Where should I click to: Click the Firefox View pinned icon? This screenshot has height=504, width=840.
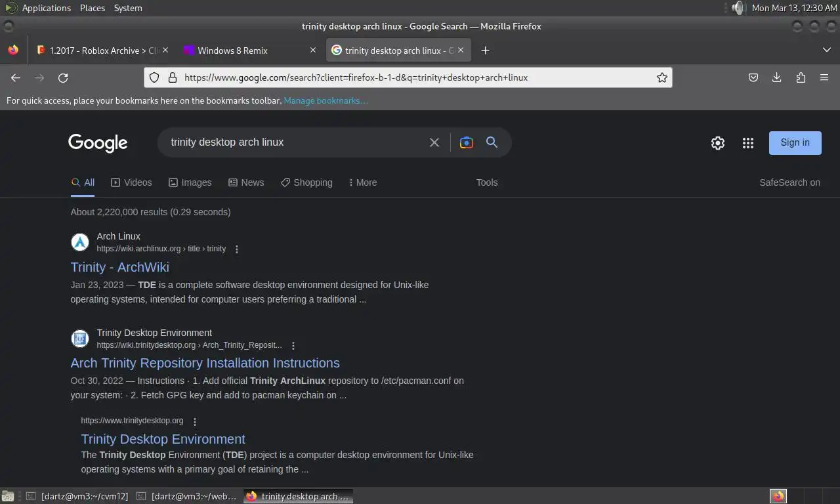coord(13,50)
